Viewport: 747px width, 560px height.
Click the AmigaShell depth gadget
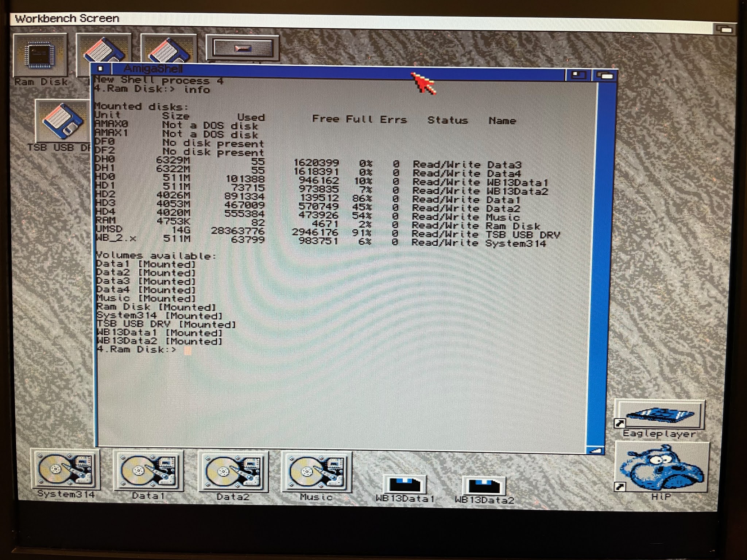point(605,76)
